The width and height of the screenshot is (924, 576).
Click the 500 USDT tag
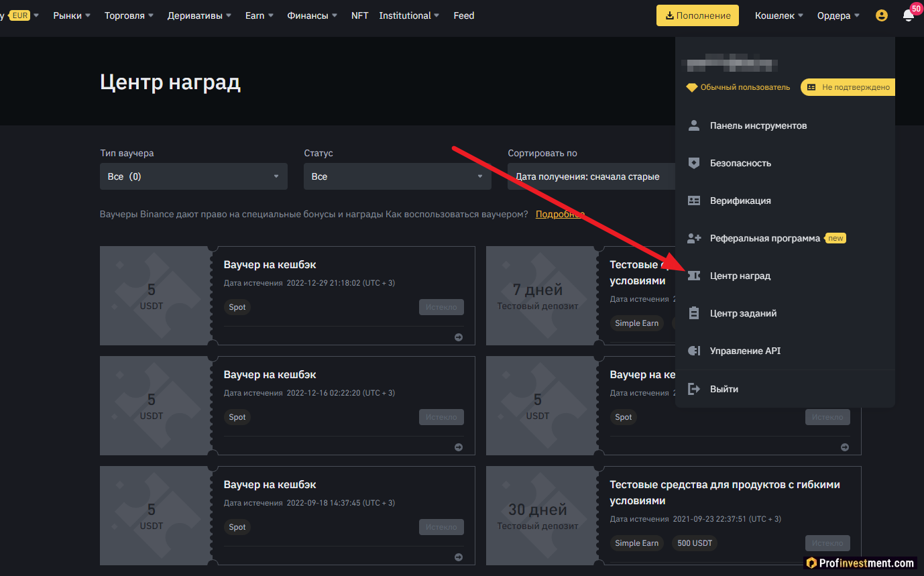(695, 543)
